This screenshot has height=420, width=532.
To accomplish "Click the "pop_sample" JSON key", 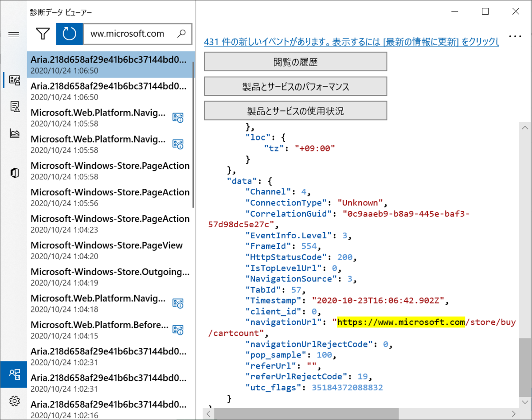I will tap(277, 355).
